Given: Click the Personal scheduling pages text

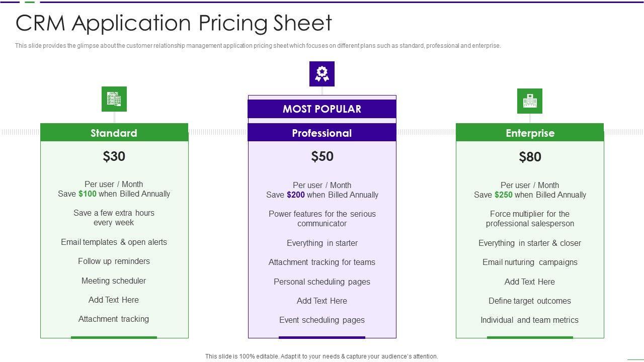Looking at the screenshot, I should click(322, 282).
